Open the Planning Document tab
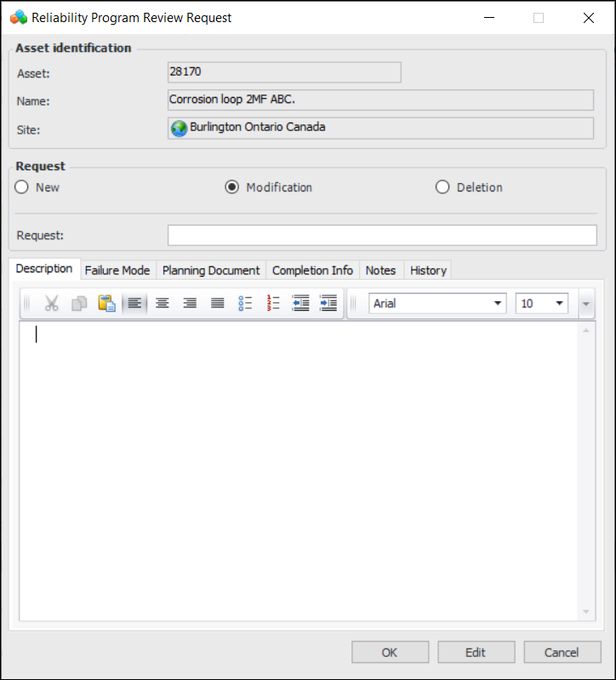The width and height of the screenshot is (616, 680). (211, 270)
